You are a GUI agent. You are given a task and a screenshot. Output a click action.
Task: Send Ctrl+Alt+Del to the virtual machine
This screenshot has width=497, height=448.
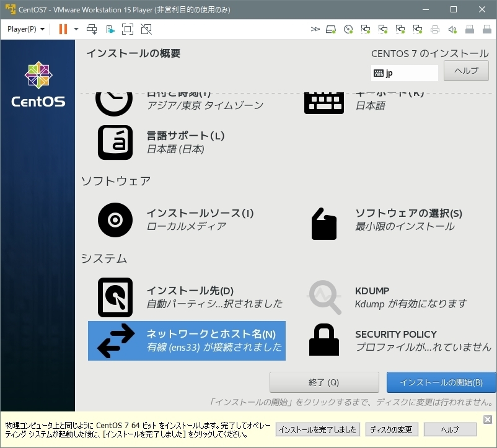tap(92, 29)
